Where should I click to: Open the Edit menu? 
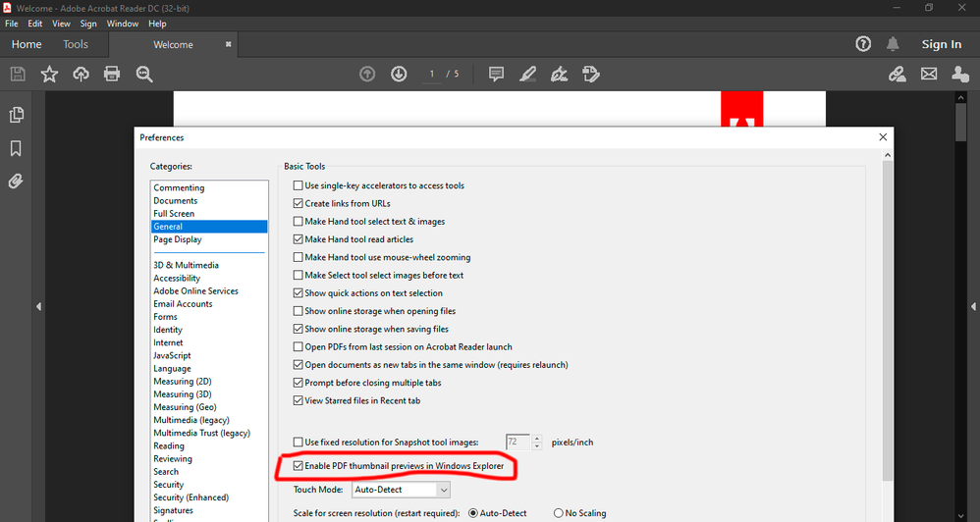click(x=35, y=24)
